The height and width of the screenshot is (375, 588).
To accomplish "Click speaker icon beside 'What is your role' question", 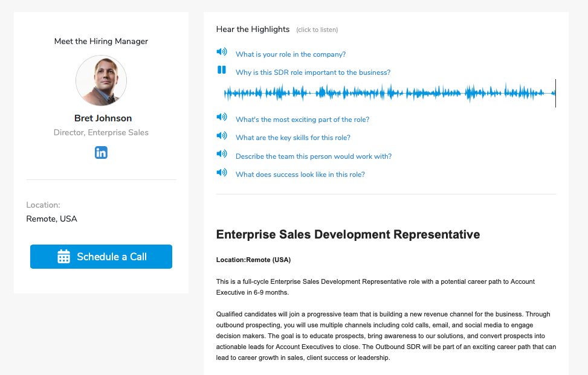I will 222,53.
